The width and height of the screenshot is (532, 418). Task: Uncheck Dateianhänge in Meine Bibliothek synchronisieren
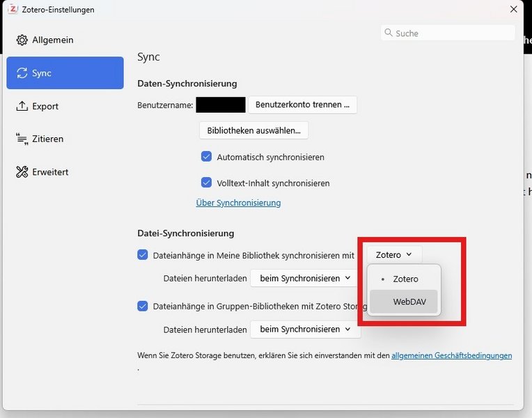(143, 255)
